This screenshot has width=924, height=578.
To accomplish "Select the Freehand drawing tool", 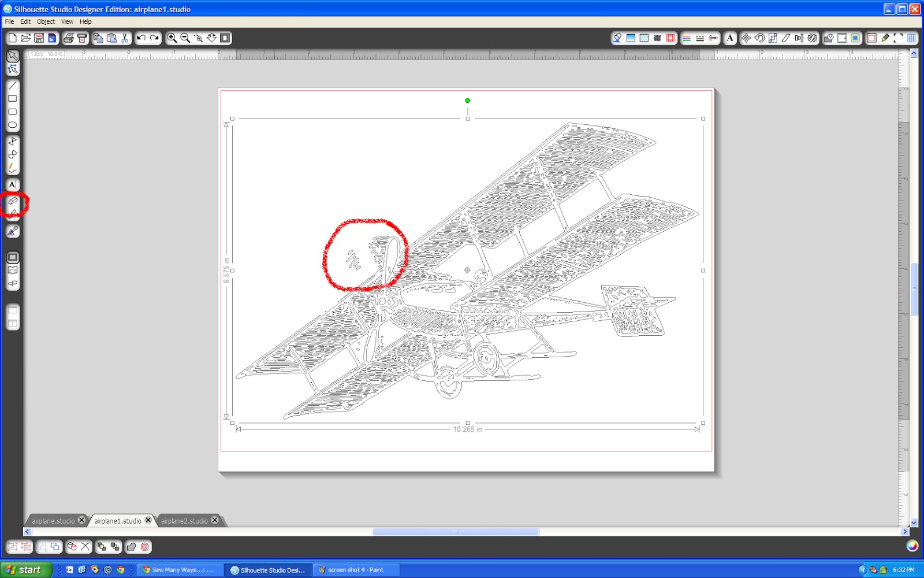I will click(12, 169).
